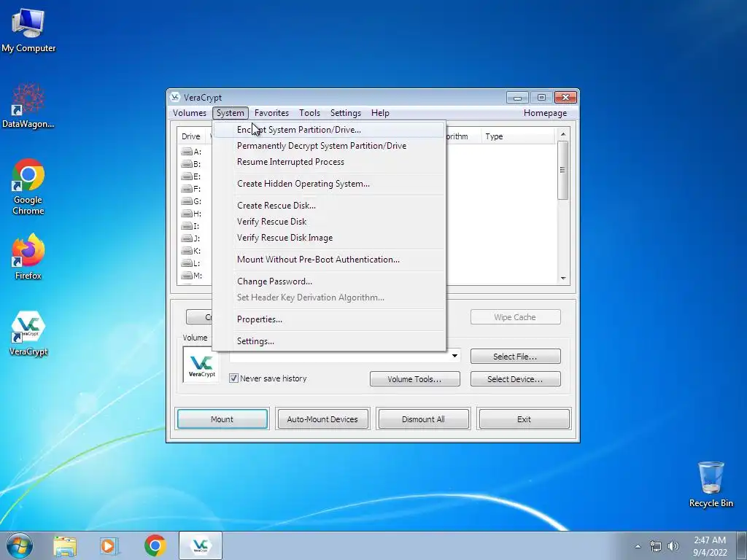Show hidden tray icons arrow
The image size is (747, 560).
(638, 546)
